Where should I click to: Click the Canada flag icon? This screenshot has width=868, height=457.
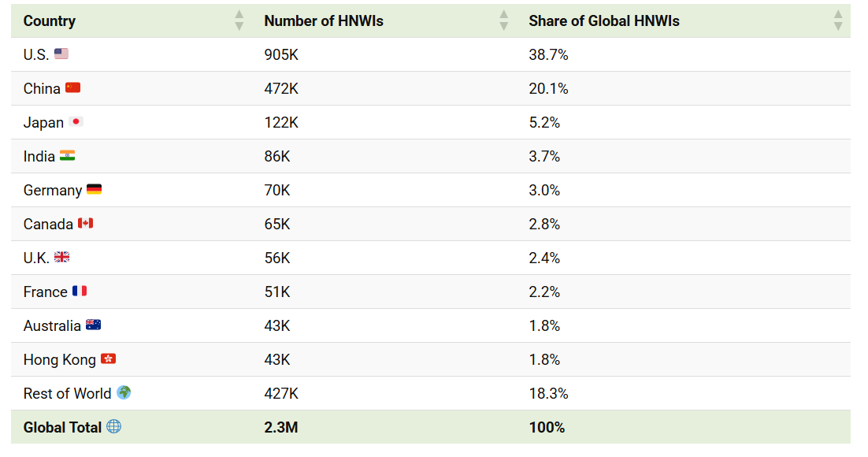coord(86,223)
